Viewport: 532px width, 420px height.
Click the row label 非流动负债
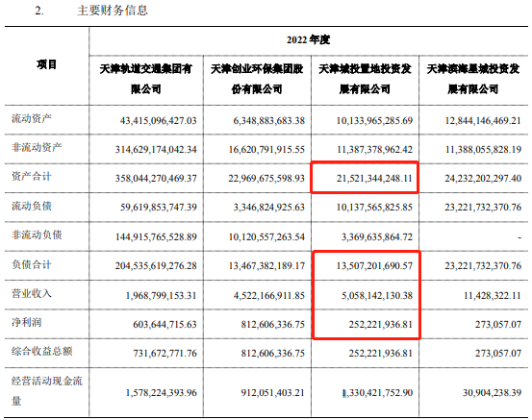click(37, 235)
